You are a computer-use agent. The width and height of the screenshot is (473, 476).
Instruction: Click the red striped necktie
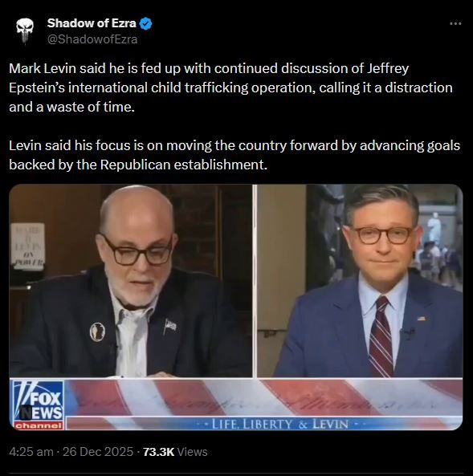tap(381, 336)
